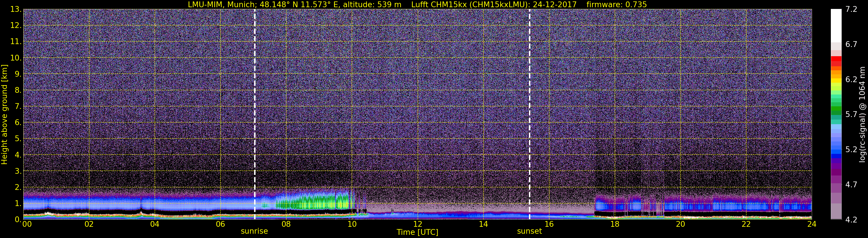
Task: Click the '24' time tick label
Action: 812,224
